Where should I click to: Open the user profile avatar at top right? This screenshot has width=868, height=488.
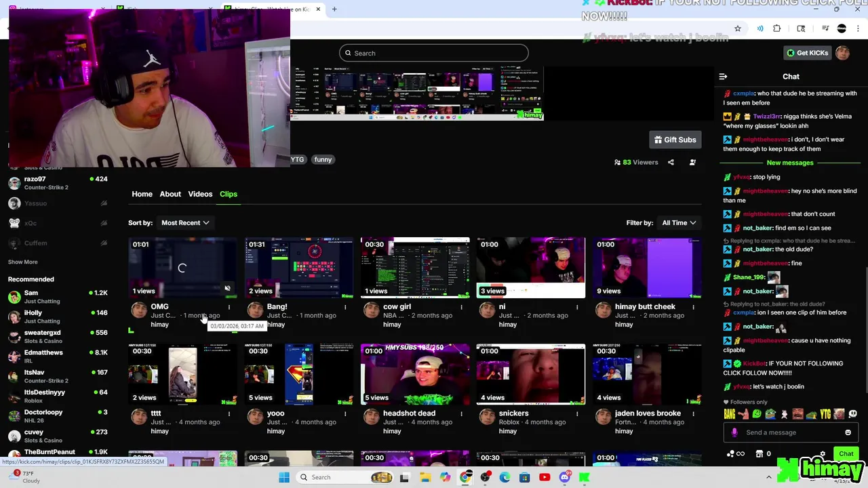tap(842, 53)
